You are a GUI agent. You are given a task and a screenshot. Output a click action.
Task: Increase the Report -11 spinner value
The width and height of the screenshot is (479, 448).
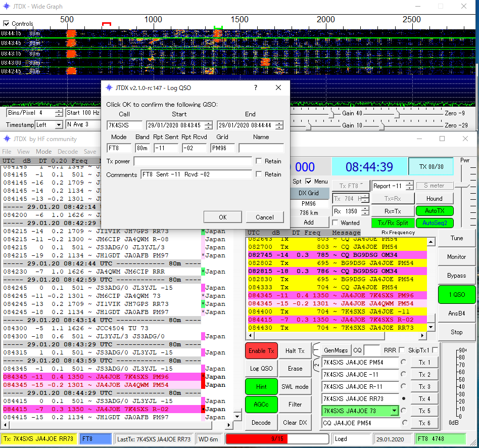coord(410,184)
